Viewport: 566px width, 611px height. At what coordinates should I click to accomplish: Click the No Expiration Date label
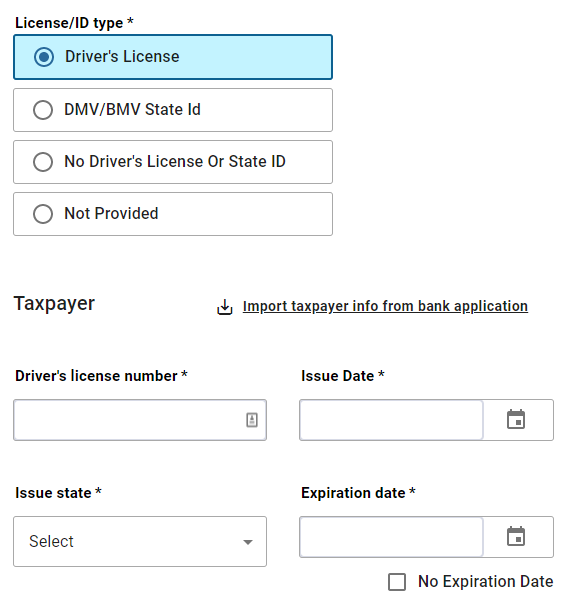tap(485, 581)
